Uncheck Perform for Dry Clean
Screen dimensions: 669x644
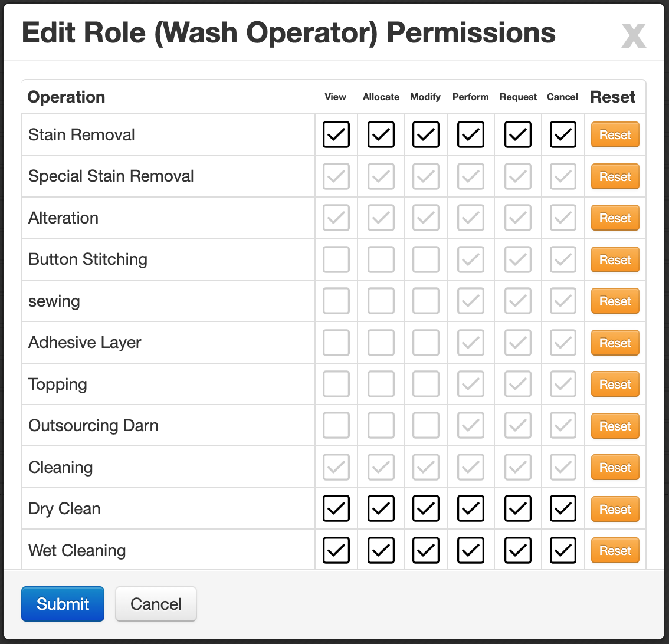pos(471,508)
